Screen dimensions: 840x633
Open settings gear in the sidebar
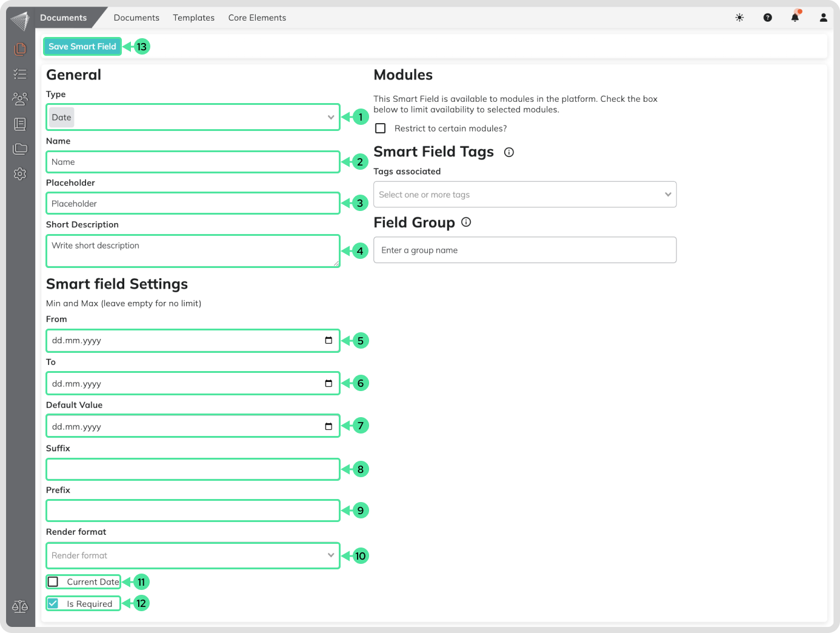click(20, 174)
